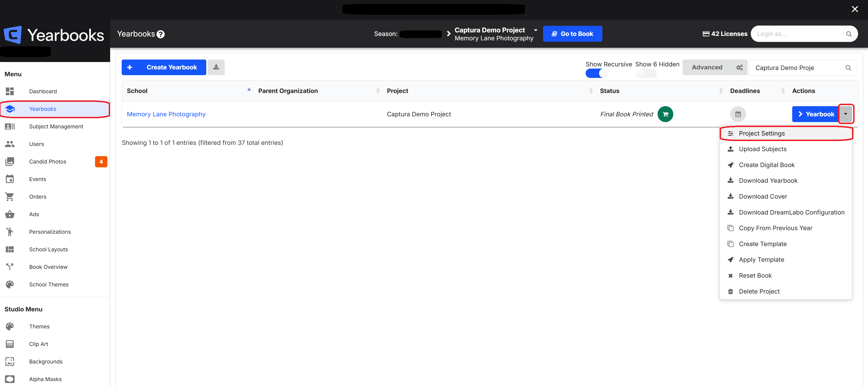Click the Ads basket icon
Viewport: 868px width, 386px height.
pos(10,214)
